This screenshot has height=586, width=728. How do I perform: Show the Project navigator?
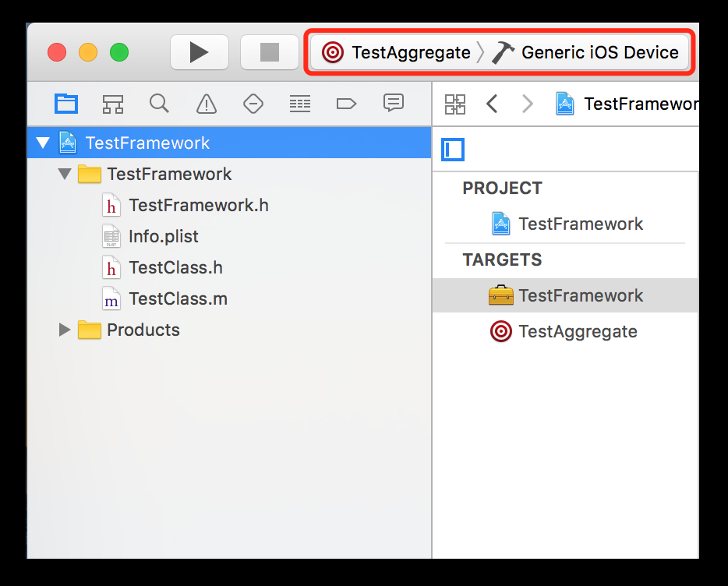66,103
